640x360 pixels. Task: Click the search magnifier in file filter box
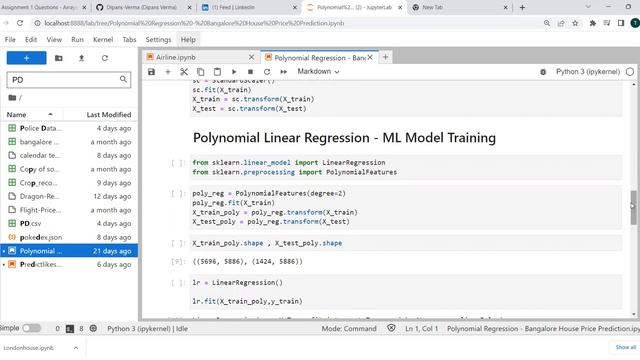123,79
